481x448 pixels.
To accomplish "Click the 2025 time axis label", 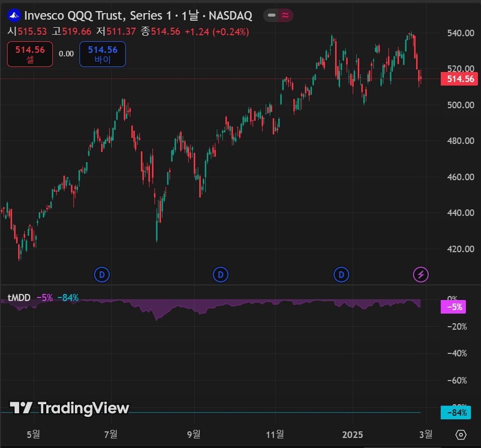I will [353, 434].
